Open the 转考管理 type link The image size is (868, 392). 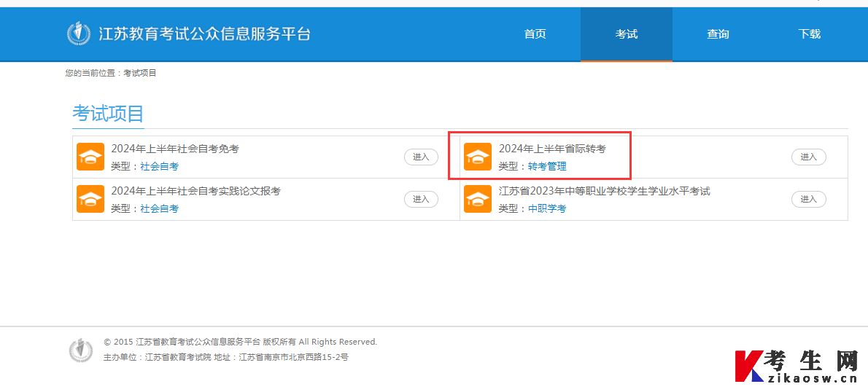pos(547,166)
